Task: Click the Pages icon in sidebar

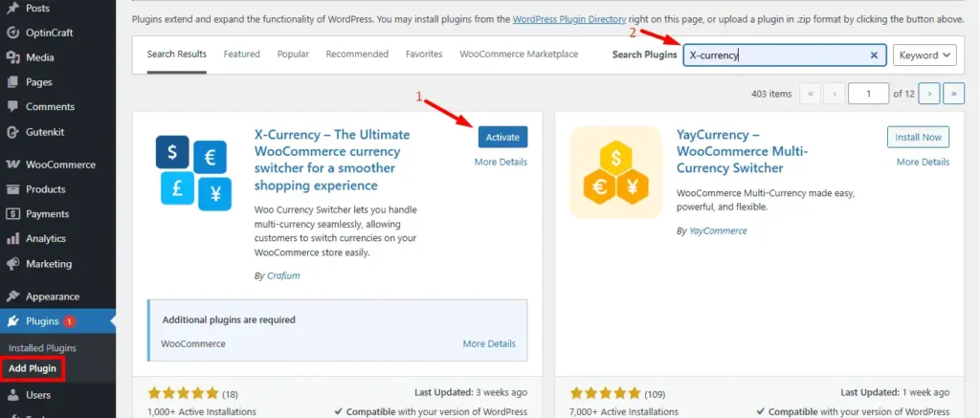Action: pos(12,82)
